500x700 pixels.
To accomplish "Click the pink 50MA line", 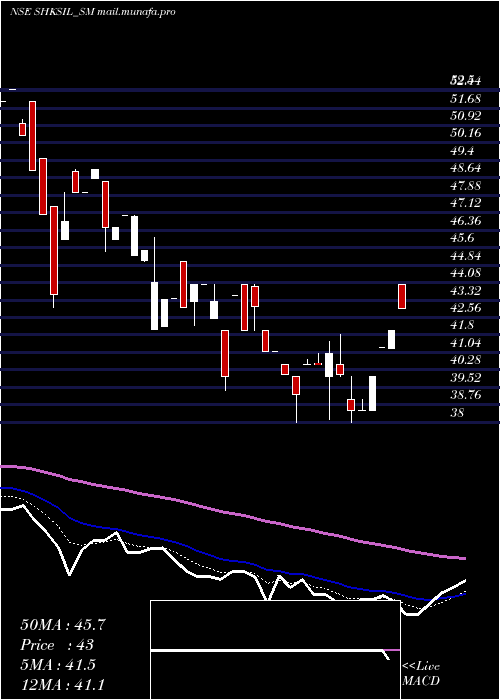I will 233,513.
